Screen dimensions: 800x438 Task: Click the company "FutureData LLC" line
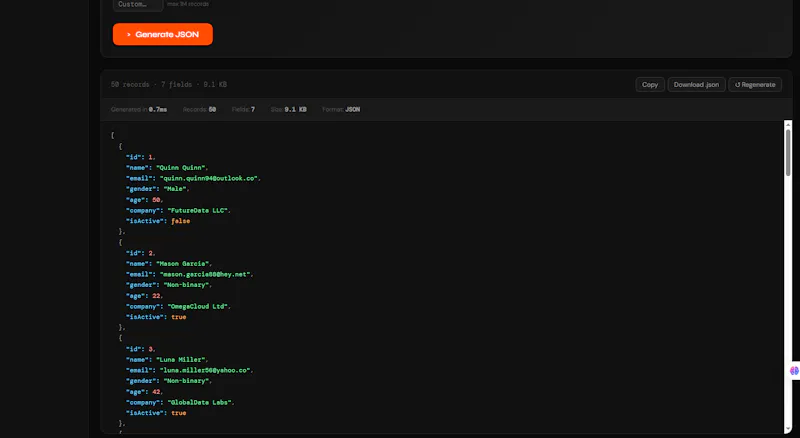pos(178,210)
